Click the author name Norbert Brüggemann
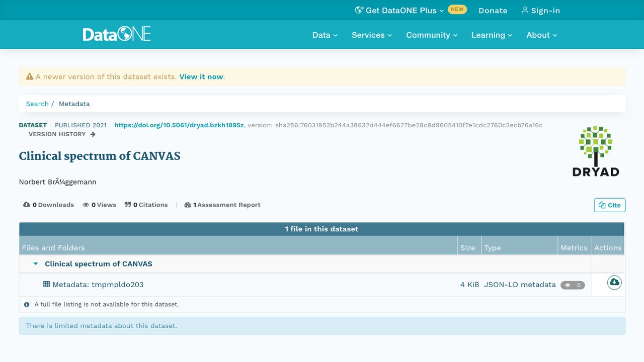This screenshot has width=644, height=362. [57, 182]
